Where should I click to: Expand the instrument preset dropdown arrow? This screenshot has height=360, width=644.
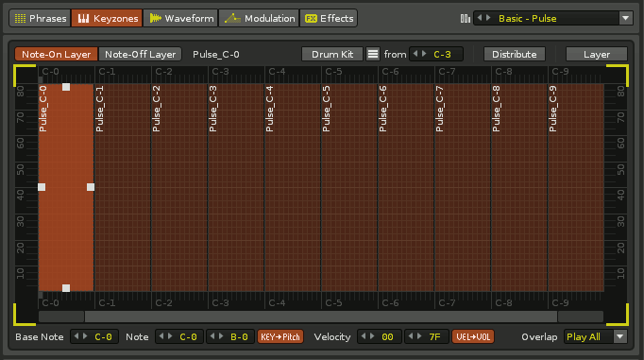[x=625, y=19]
